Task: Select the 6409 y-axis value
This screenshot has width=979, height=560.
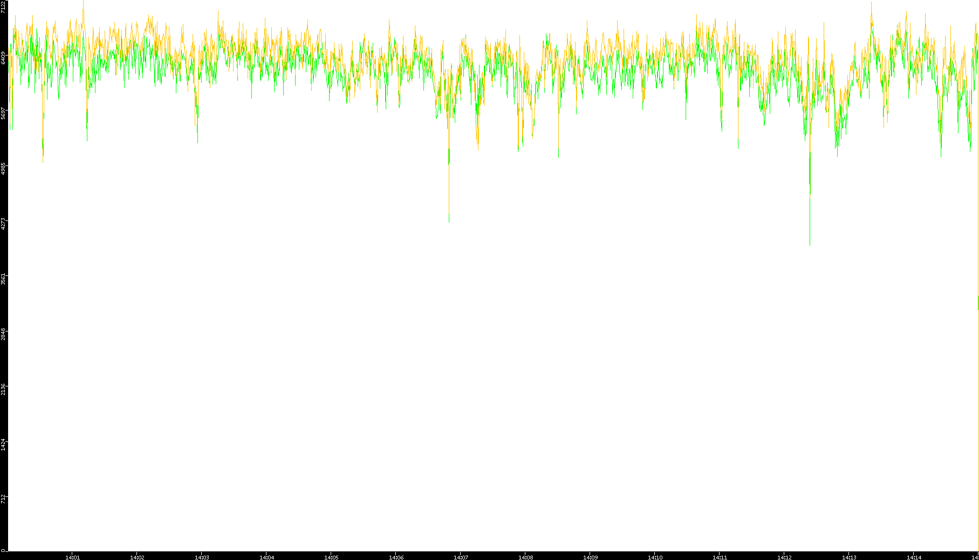Action: (x=4, y=58)
